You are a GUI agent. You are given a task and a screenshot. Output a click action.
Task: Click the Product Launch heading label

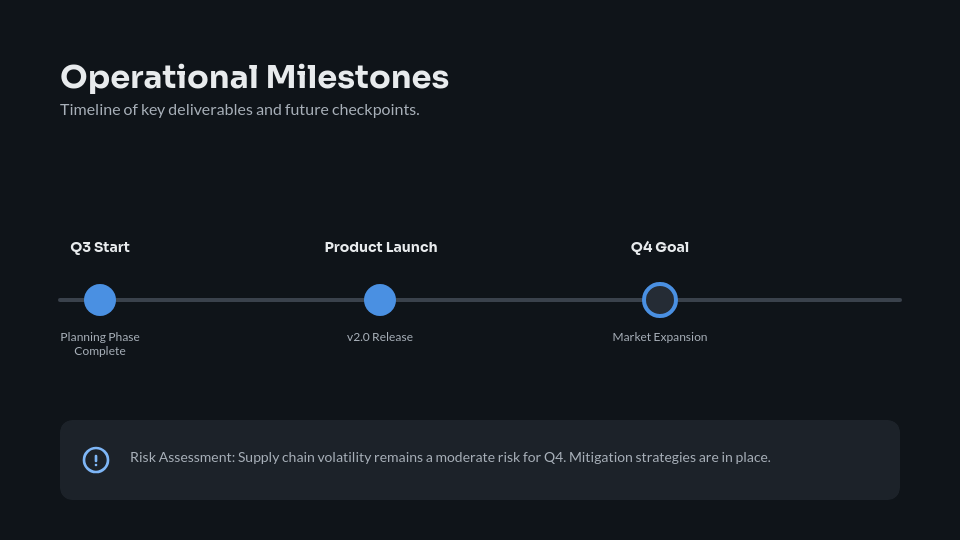pos(381,247)
